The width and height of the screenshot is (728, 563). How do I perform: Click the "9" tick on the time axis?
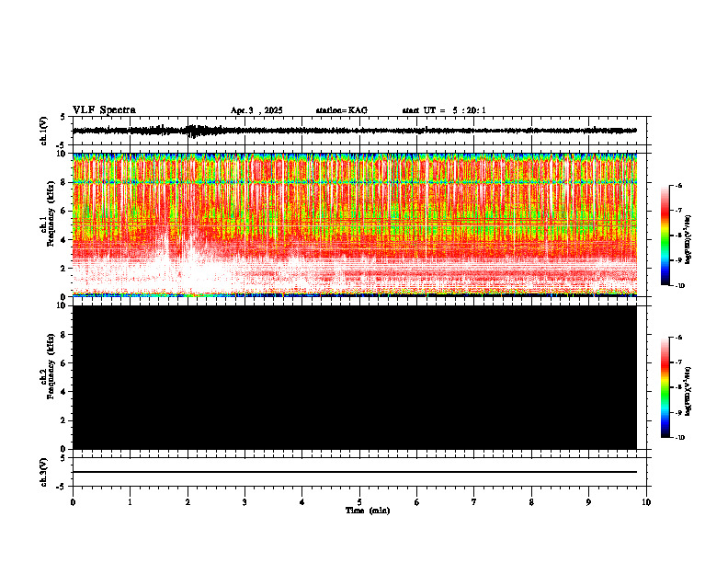coord(588,502)
